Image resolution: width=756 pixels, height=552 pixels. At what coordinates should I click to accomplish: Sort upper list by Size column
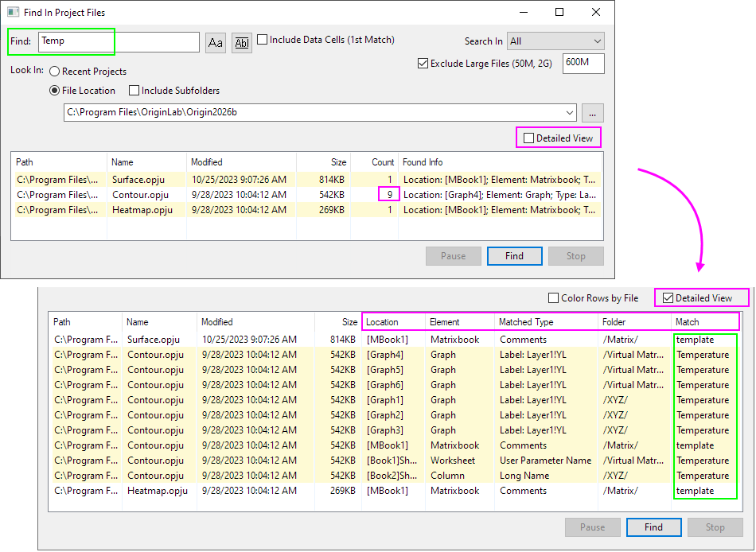[x=323, y=162]
